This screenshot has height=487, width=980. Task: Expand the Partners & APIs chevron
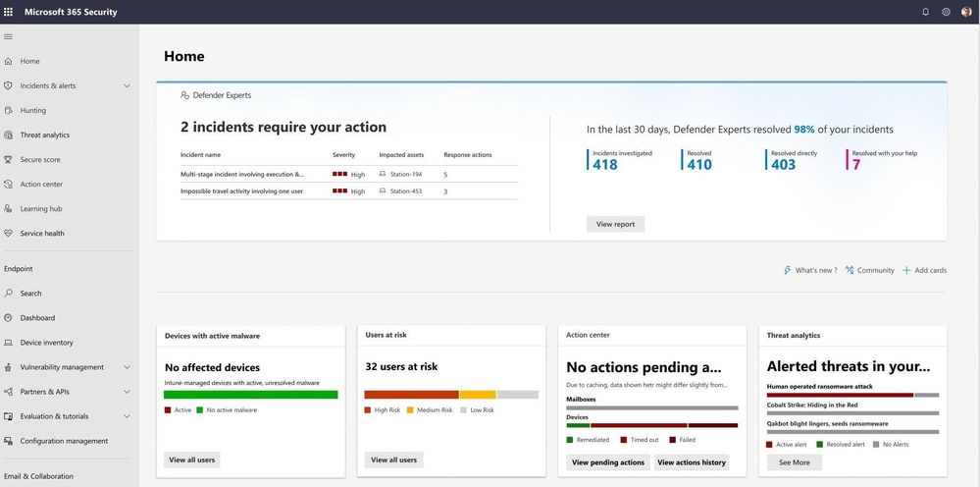pos(127,392)
